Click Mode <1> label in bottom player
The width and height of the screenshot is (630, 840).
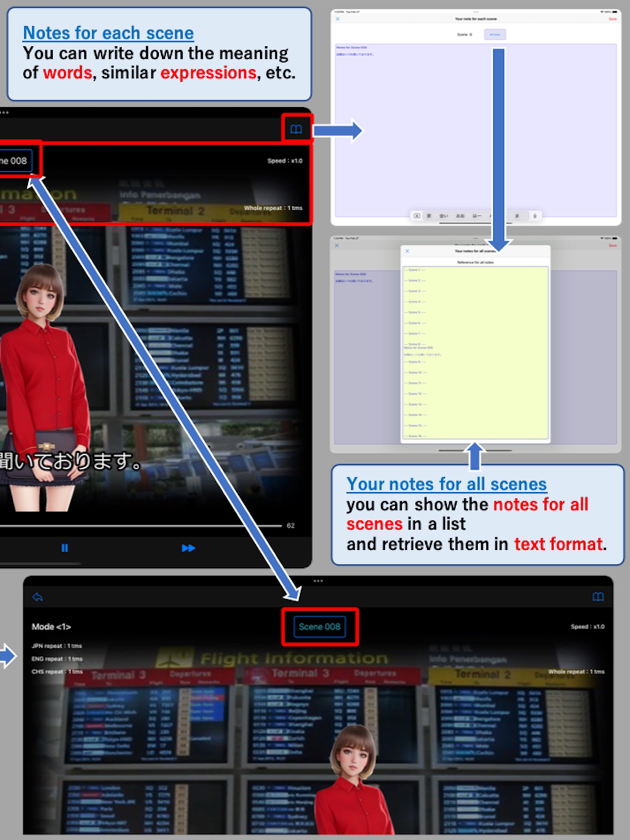pos(51,627)
